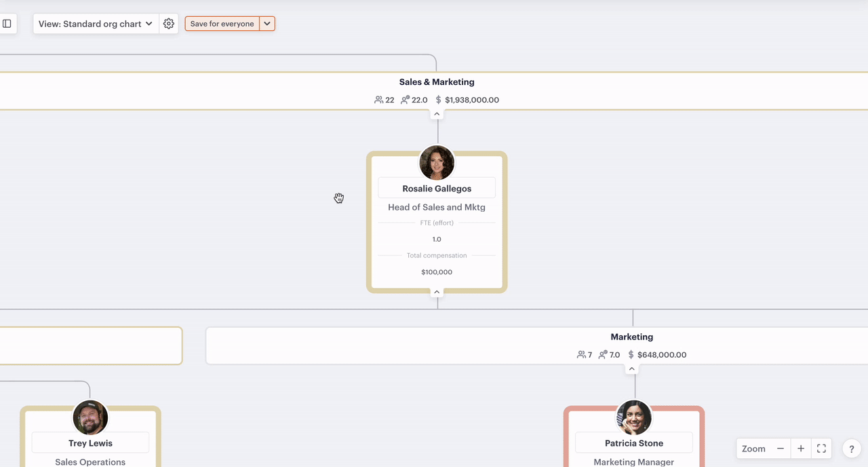Open the View: Standard org chart dropdown

96,24
